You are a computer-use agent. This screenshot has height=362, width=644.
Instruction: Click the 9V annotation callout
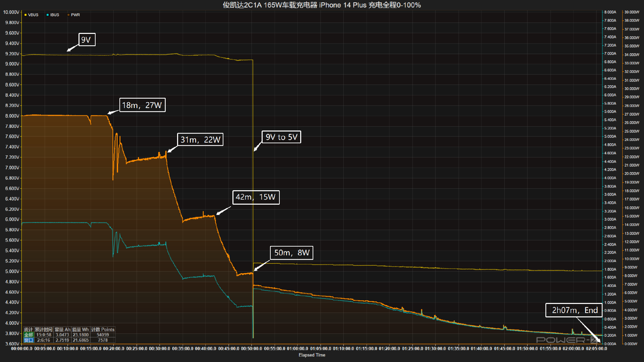[x=87, y=40]
